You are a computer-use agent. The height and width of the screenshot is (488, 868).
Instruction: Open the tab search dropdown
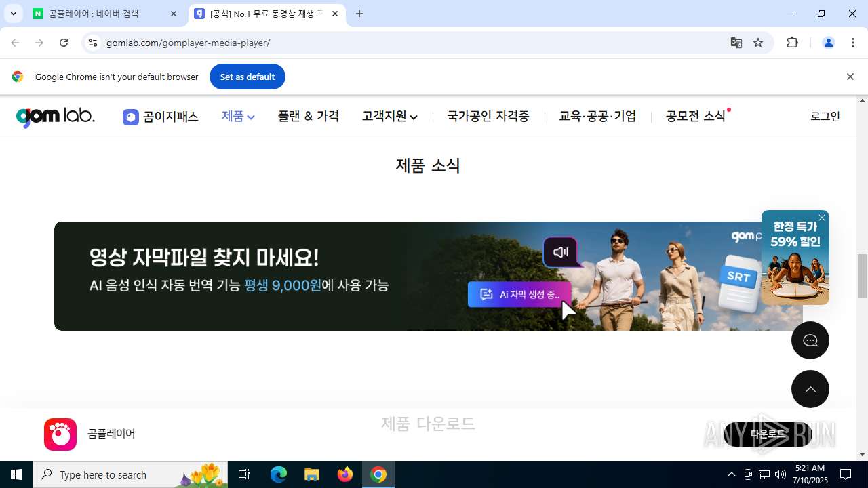13,14
